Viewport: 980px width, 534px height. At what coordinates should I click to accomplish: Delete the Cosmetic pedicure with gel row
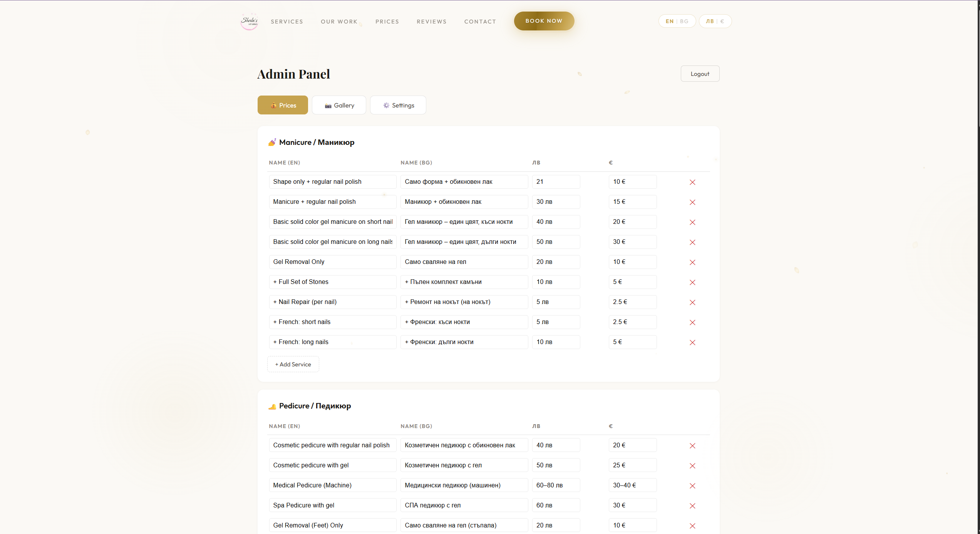click(692, 466)
